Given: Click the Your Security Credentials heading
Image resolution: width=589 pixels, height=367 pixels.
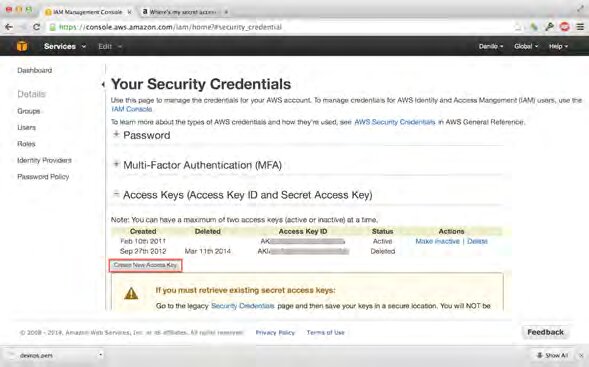Looking at the screenshot, I should pyautogui.click(x=201, y=84).
